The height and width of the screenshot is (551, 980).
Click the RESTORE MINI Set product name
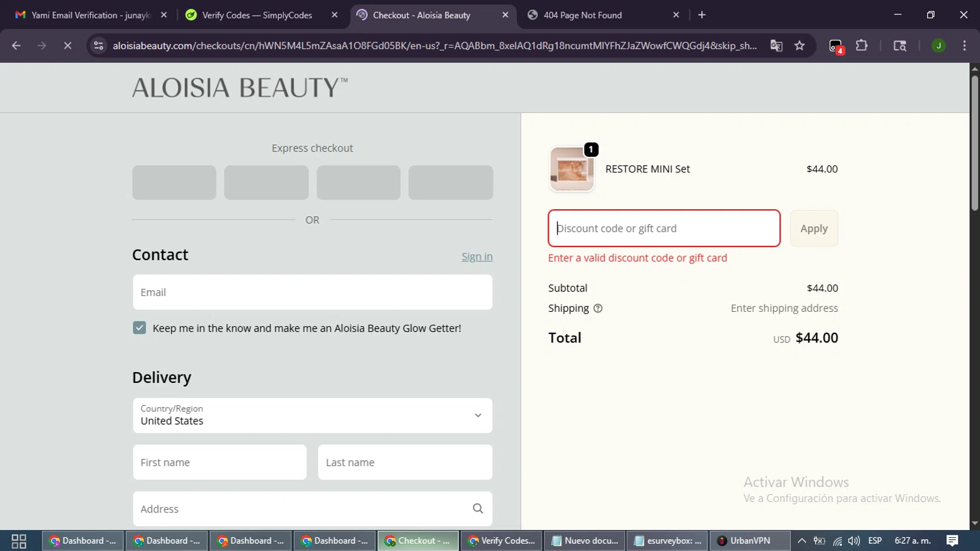[647, 169]
